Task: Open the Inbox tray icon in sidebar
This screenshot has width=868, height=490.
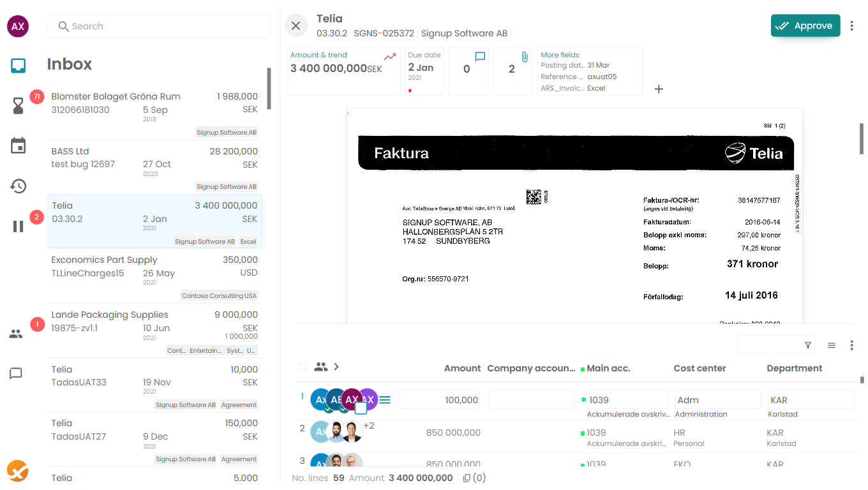Action: point(18,65)
